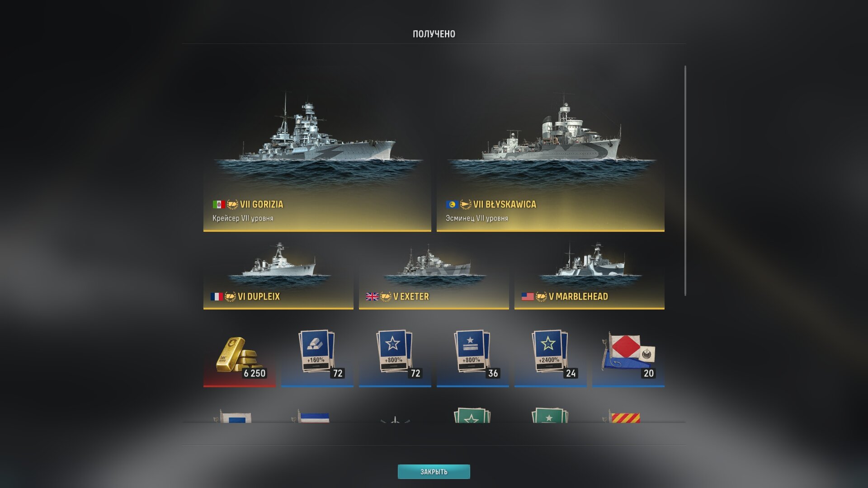Click the rewards list vertical scrollbar
Viewport: 868px width, 488px height.
tap(685, 181)
